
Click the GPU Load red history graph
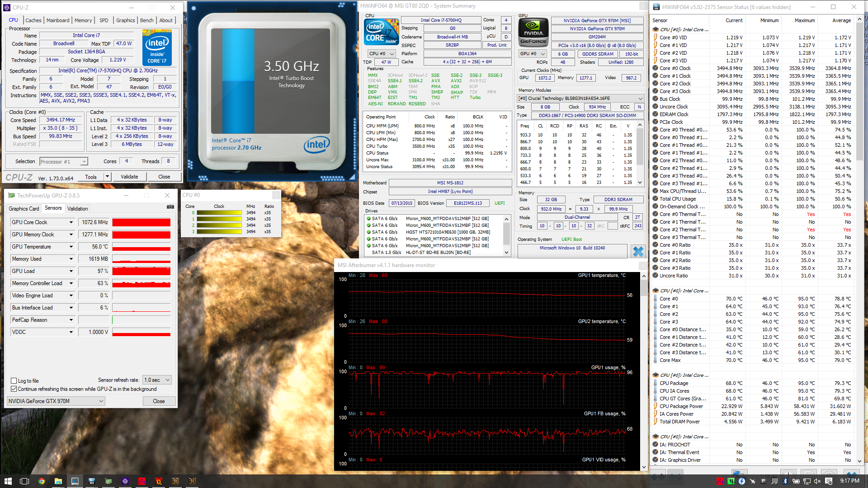point(142,271)
